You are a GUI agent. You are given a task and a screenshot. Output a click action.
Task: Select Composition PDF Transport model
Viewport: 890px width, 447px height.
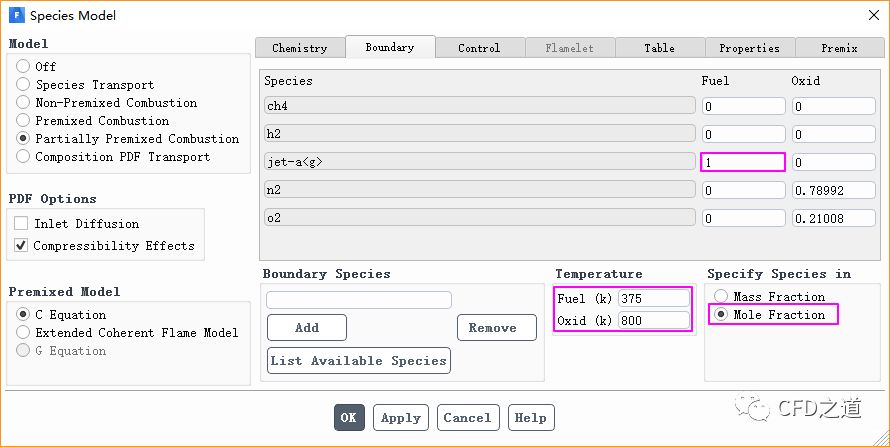click(23, 157)
